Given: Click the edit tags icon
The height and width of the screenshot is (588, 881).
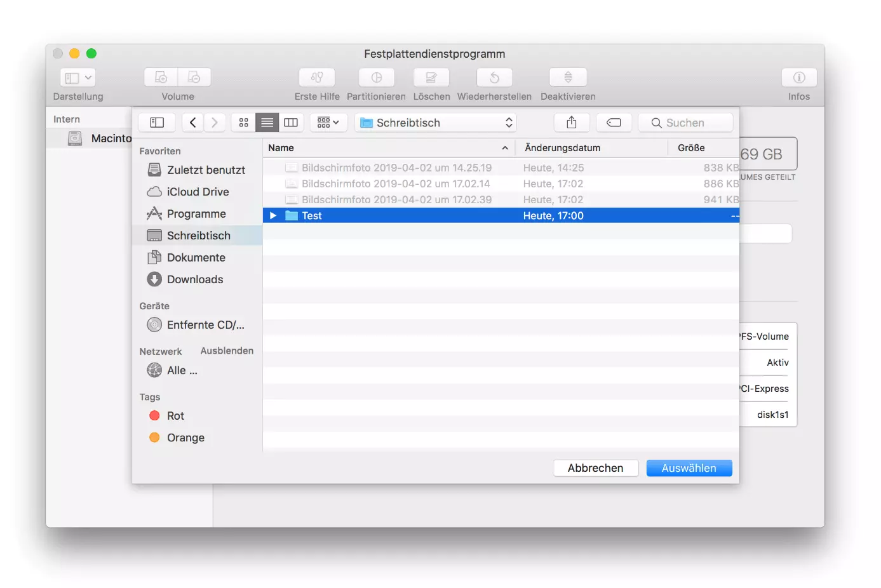Looking at the screenshot, I should [x=614, y=123].
